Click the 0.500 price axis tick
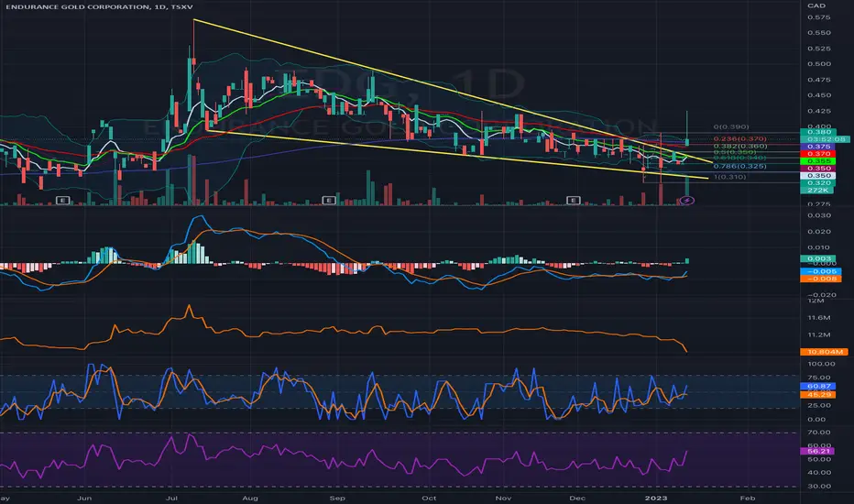Image resolution: width=854 pixels, height=504 pixels. coord(819,64)
